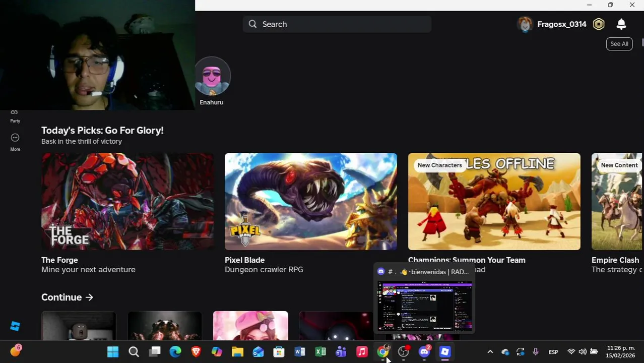Open Roblox Studio icon in sidebar
This screenshot has height=363, width=644.
pyautogui.click(x=15, y=327)
